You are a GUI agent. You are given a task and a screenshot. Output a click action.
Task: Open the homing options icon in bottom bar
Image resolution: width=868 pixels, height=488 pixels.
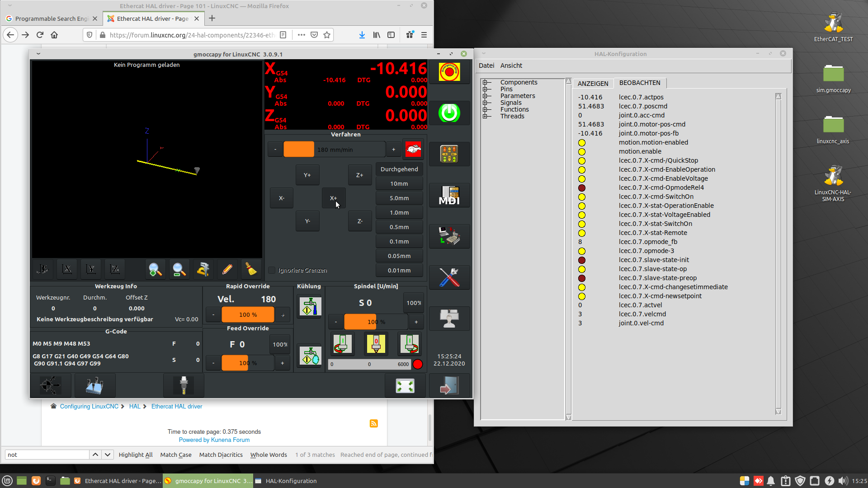pyautogui.click(x=50, y=386)
